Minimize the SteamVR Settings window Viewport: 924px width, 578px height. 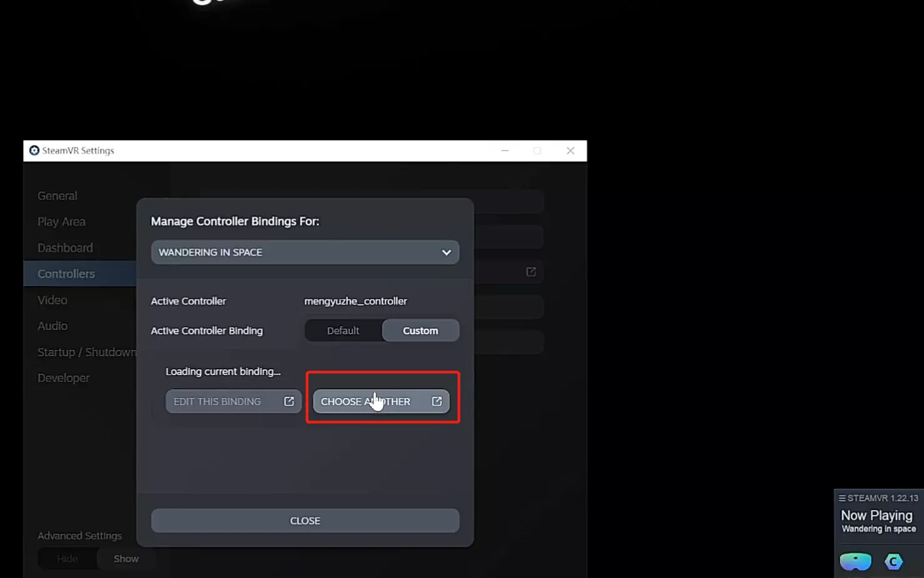pyautogui.click(x=505, y=151)
